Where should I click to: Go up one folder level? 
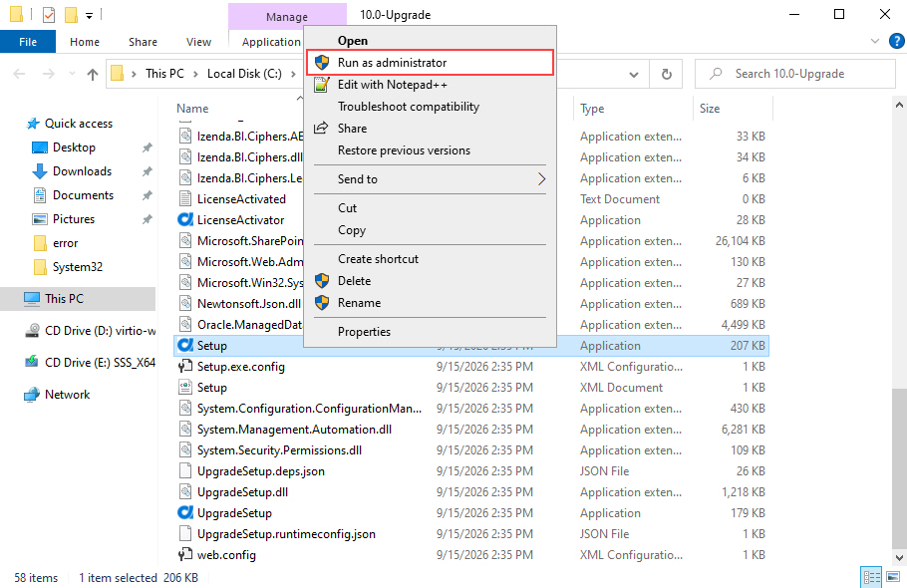pyautogui.click(x=93, y=74)
